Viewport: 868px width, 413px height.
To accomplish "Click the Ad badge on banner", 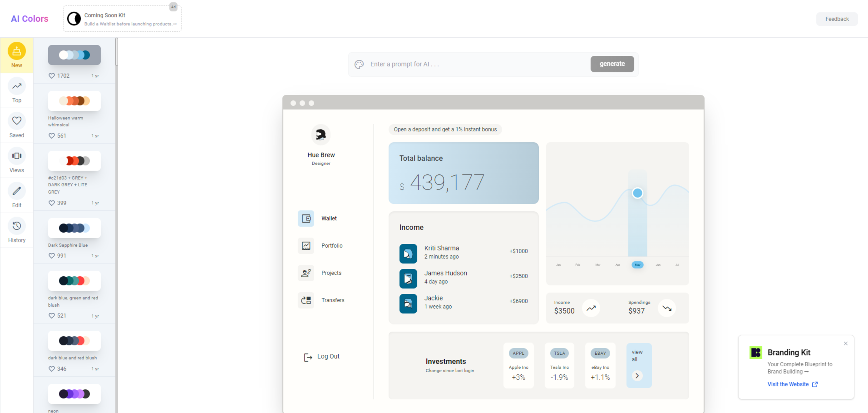I will coord(173,7).
